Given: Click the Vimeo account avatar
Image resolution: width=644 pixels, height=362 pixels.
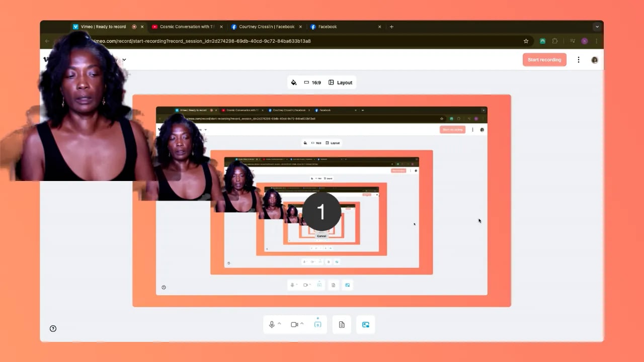Looking at the screenshot, I should tap(595, 60).
